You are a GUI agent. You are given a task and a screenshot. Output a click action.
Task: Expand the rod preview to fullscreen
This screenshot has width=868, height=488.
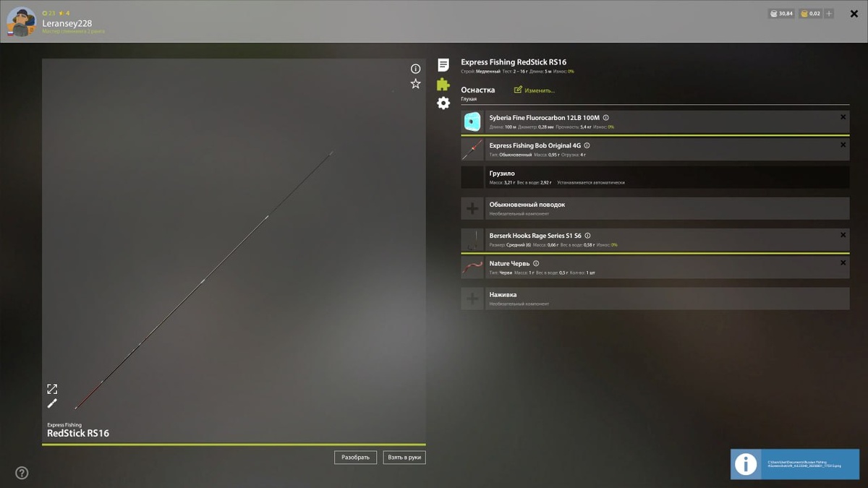(52, 389)
